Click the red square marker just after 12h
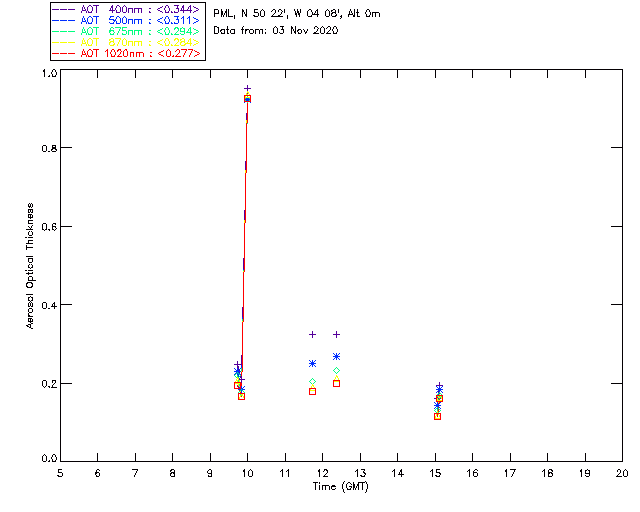The width and height of the screenshot is (640, 512). click(x=336, y=383)
